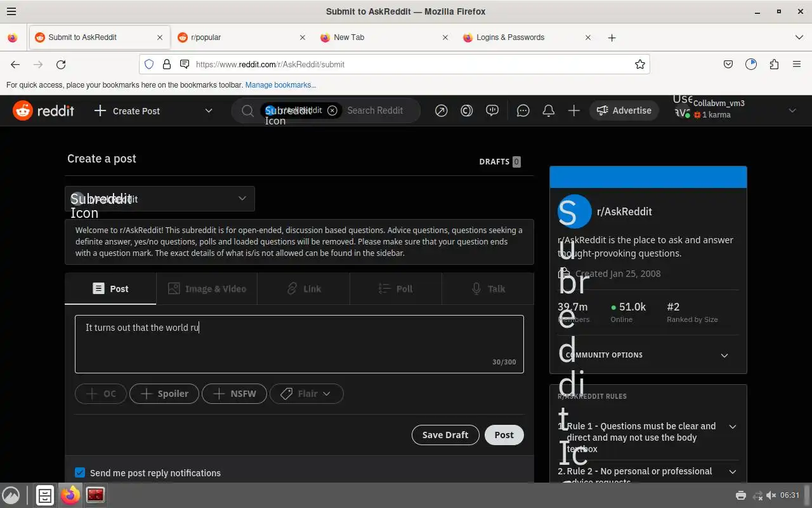
Task: Close the r/popular tab
Action: click(x=303, y=37)
